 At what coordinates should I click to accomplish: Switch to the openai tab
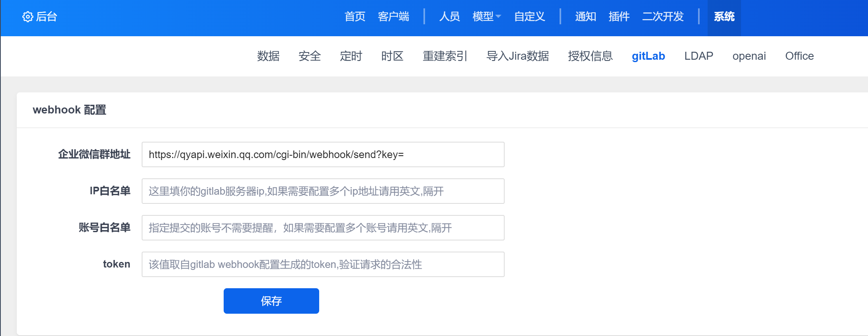pyautogui.click(x=749, y=56)
